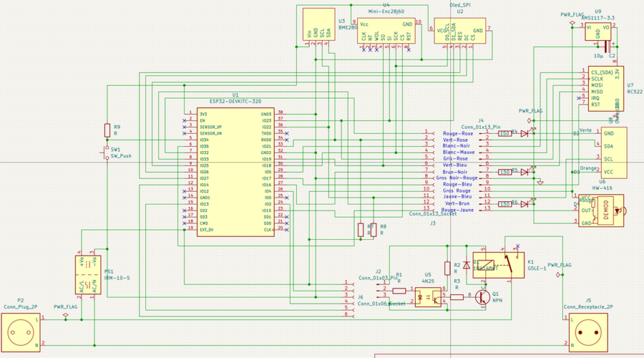Image resolution: width=644 pixels, height=358 pixels.
Task: Select resistor R1 before the optocoupler
Action: (x=399, y=291)
